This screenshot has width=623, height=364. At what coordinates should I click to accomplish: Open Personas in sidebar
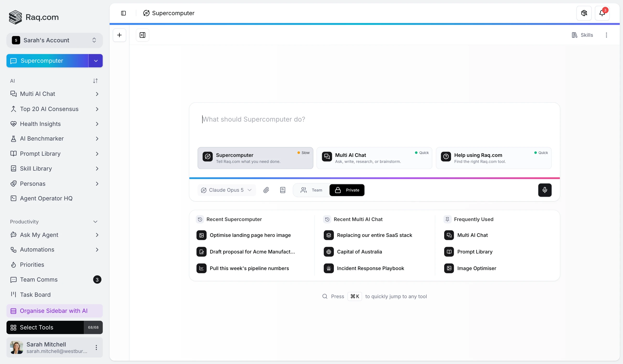coord(54,184)
